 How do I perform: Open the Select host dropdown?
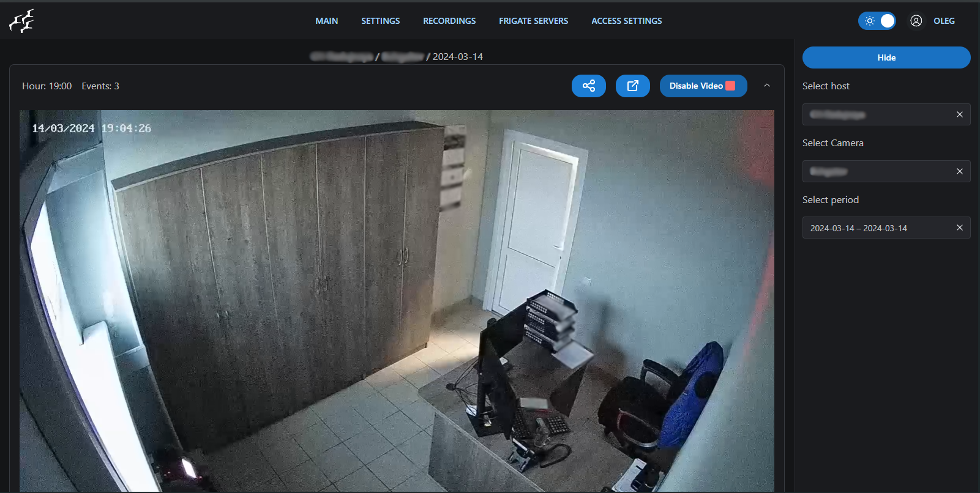(875, 114)
